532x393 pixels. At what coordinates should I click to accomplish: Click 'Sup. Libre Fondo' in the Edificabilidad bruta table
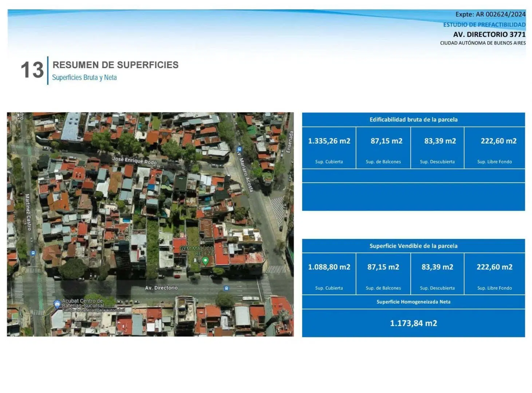tap(494, 162)
